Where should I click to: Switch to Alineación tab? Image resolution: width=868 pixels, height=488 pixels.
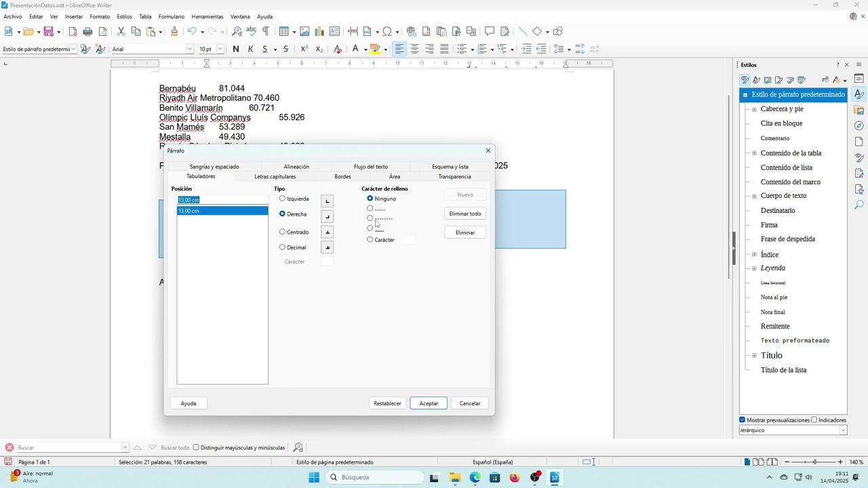point(296,166)
